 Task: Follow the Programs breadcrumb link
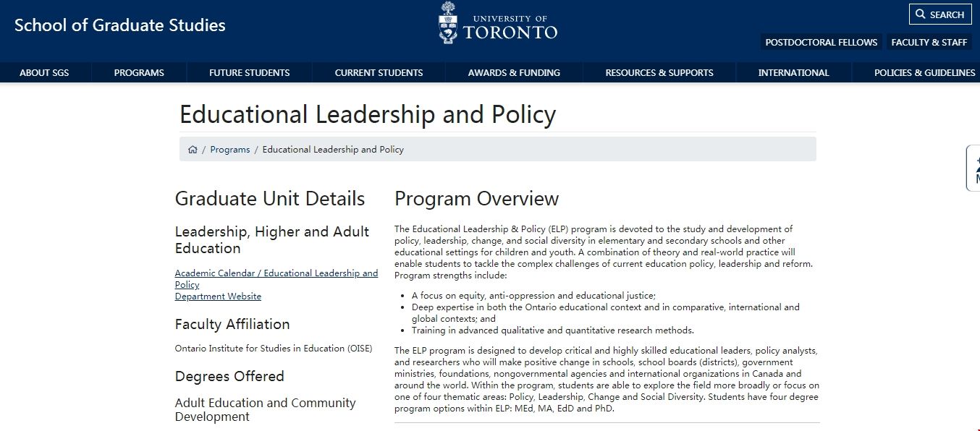click(x=229, y=150)
